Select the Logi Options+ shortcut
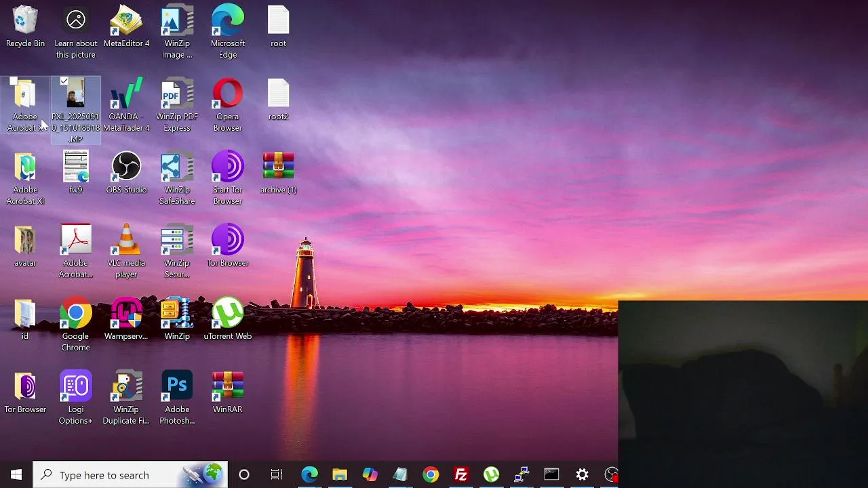 pos(75,399)
